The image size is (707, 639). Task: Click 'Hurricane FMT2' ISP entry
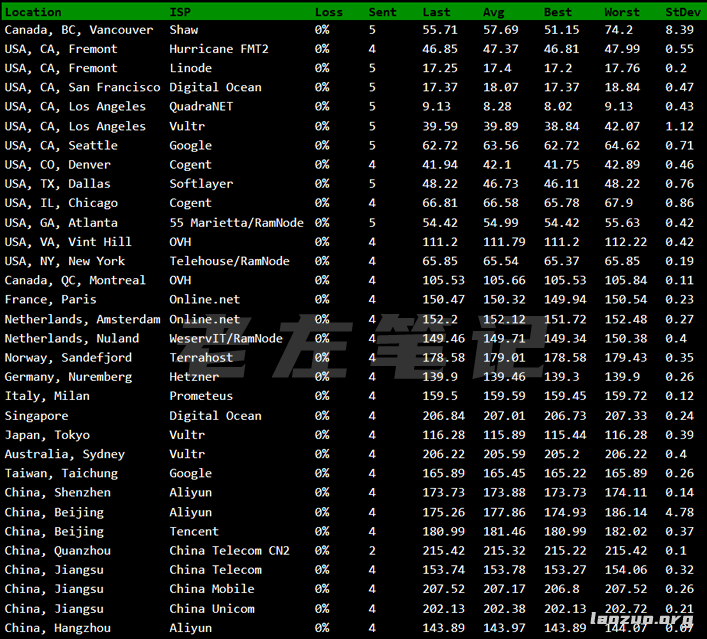pyautogui.click(x=219, y=49)
